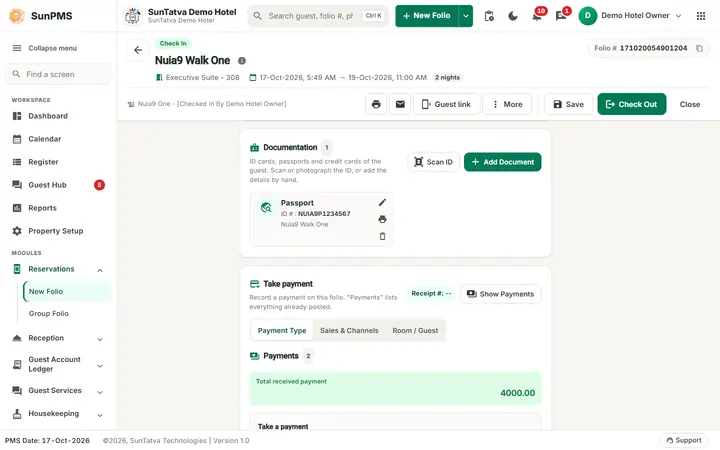Click the 2 nights badge
Image resolution: width=720 pixels, height=450 pixels.
tap(447, 78)
